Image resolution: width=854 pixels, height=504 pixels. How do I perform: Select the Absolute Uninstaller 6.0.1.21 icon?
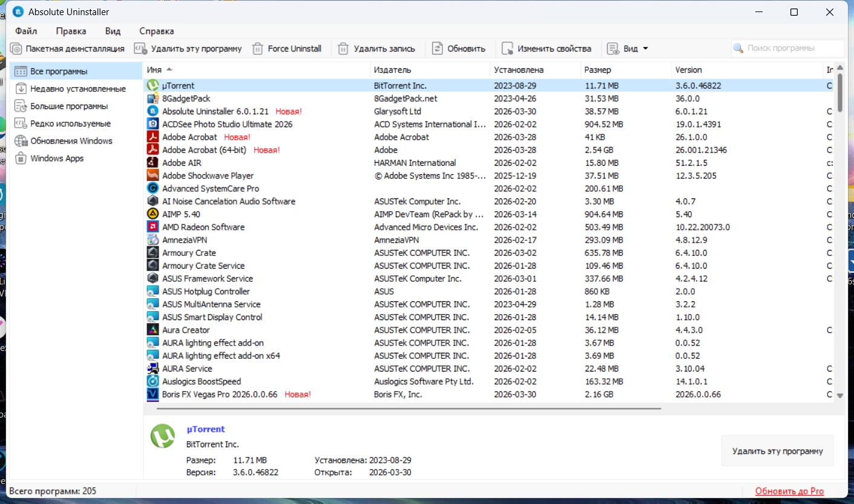point(153,111)
